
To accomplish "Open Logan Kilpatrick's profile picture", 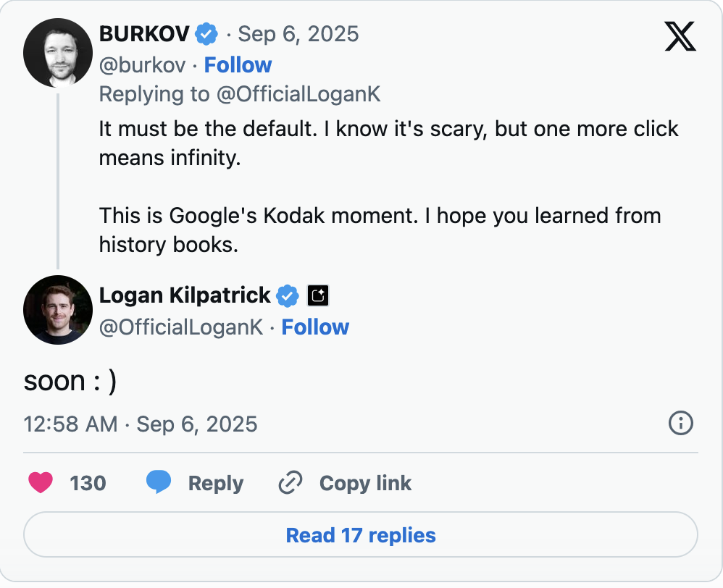I will pyautogui.click(x=57, y=309).
